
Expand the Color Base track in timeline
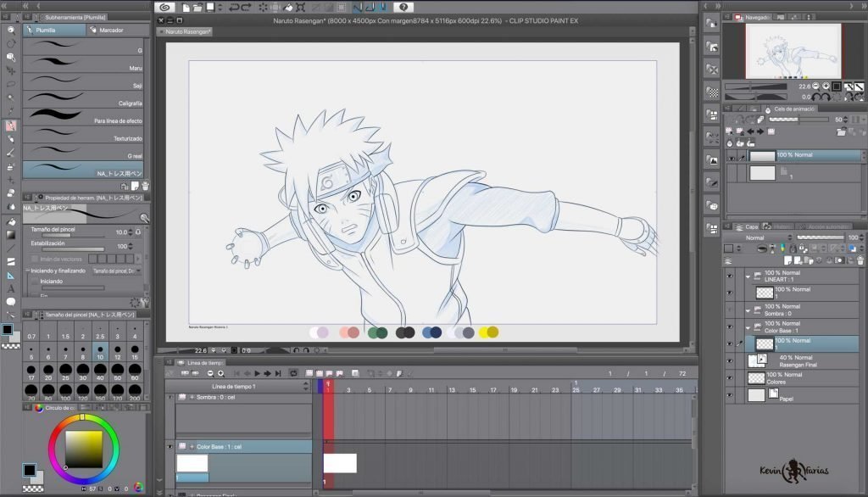click(192, 447)
